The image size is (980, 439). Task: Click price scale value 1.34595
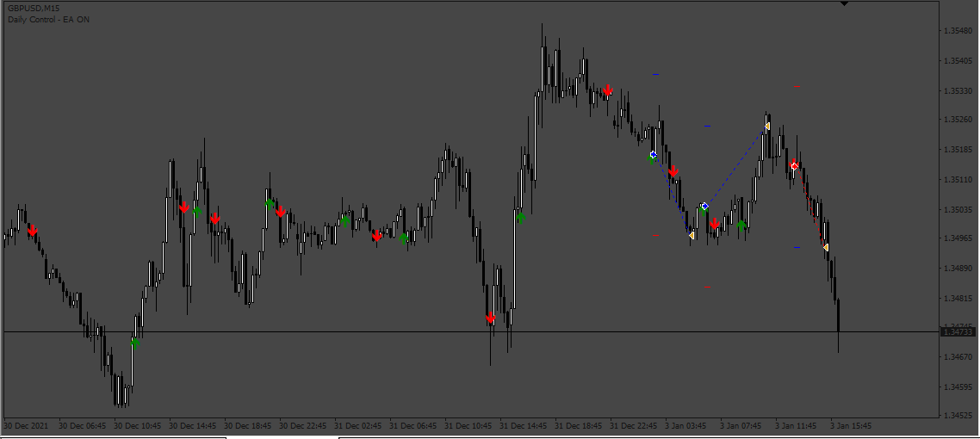[x=958, y=387]
